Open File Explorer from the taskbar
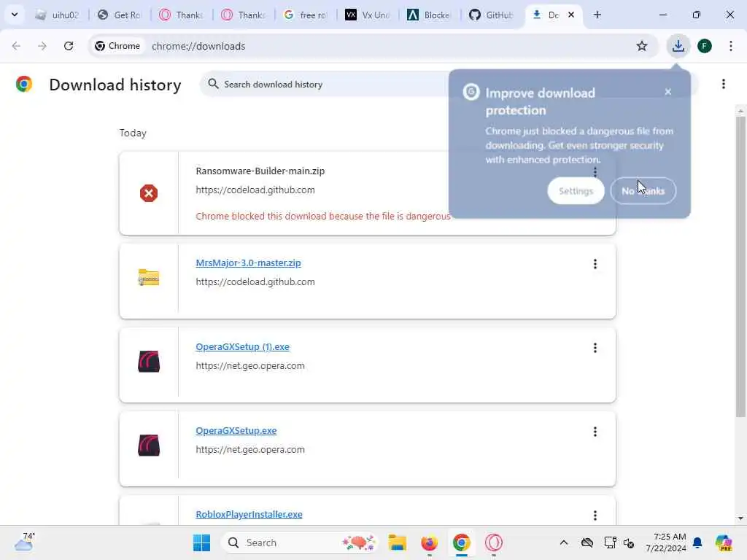The width and height of the screenshot is (747, 560). [x=397, y=542]
